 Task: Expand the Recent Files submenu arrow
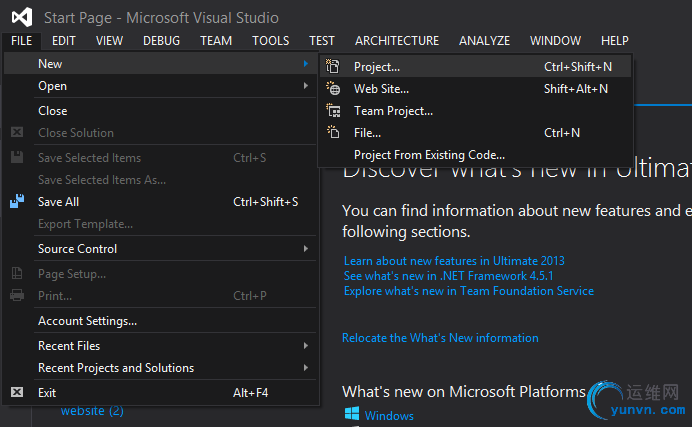(x=305, y=345)
